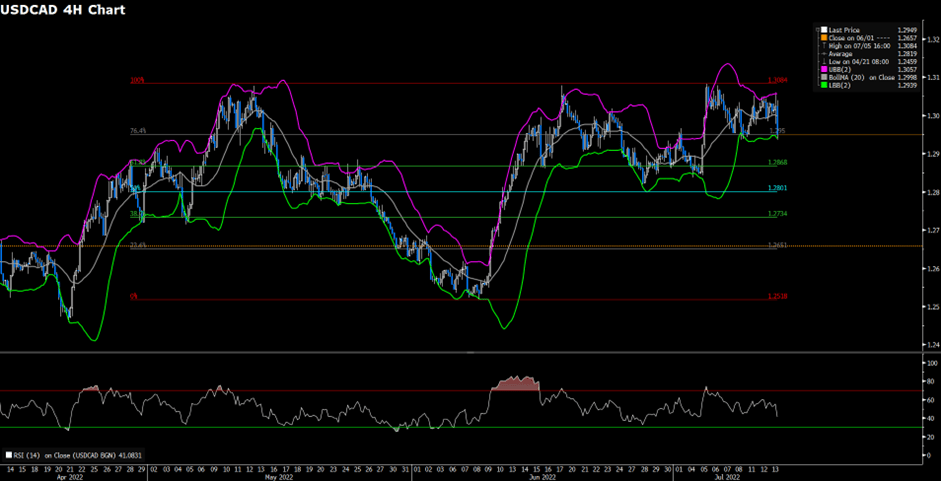Collapse the chart legend tree toggle
This screenshot has height=481, width=941.
point(815,31)
